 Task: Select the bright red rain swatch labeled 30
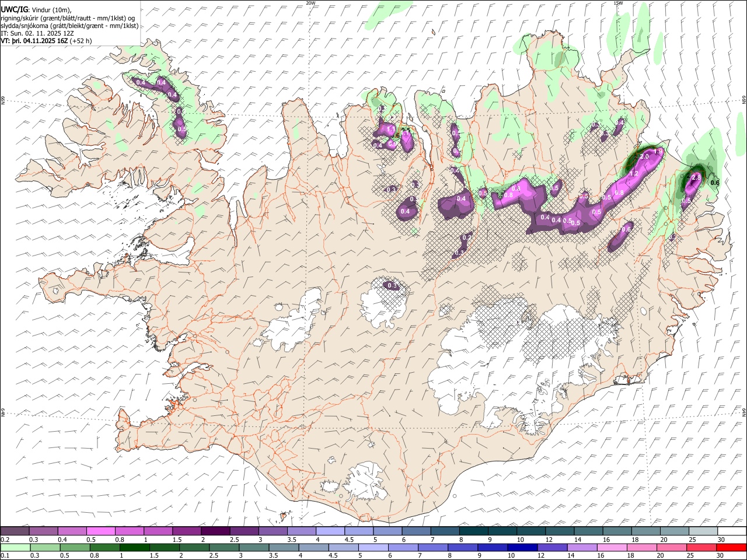click(732, 547)
